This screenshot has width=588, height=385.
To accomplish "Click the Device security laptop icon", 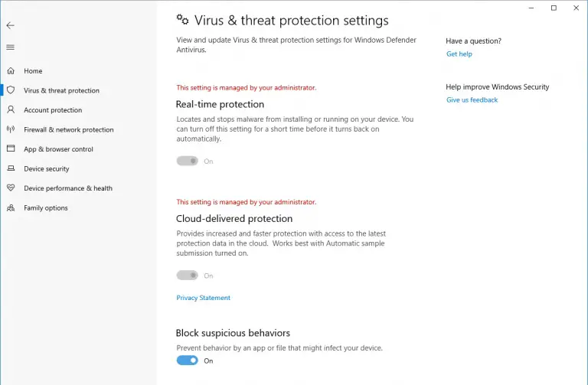I will (x=11, y=168).
